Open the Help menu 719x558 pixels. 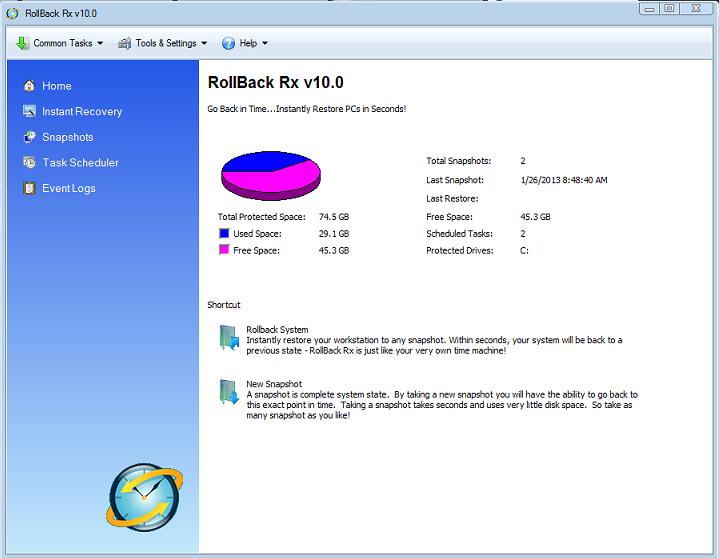click(x=245, y=43)
